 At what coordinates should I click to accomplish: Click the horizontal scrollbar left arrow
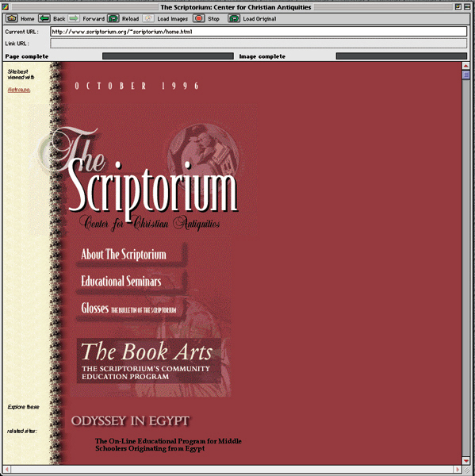6,470
